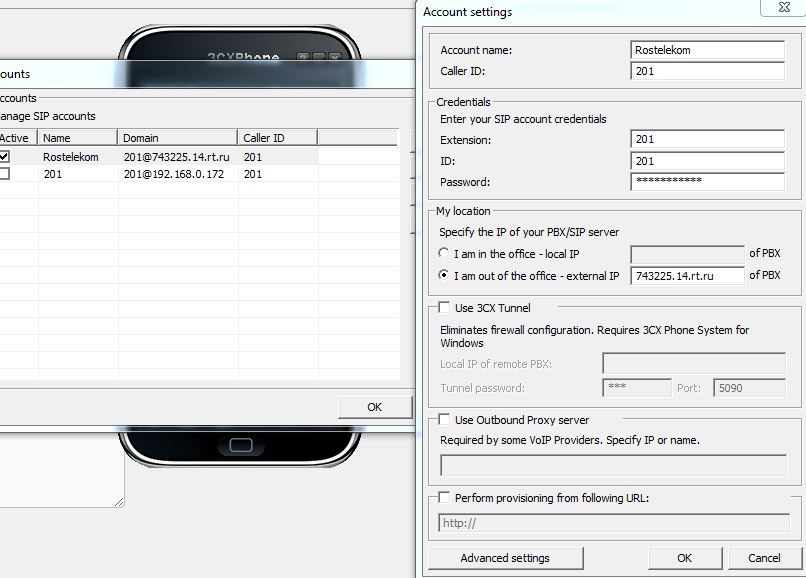This screenshot has height=578, width=806.
Task: Click the Caller ID column header in accounts list
Action: 277,138
